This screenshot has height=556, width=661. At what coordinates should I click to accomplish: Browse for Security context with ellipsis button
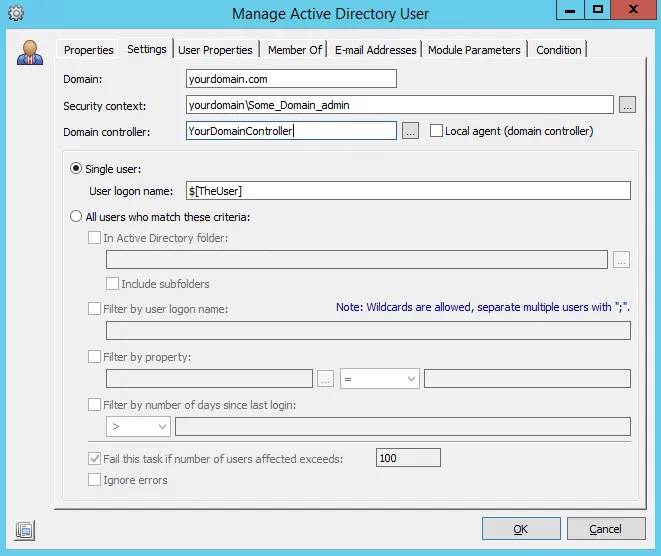point(627,105)
